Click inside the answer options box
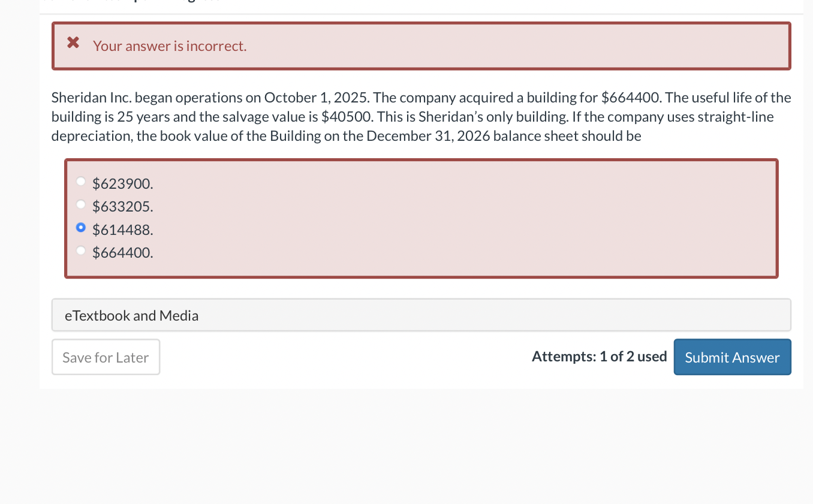Screen dimensions: 813x504 pos(420,218)
